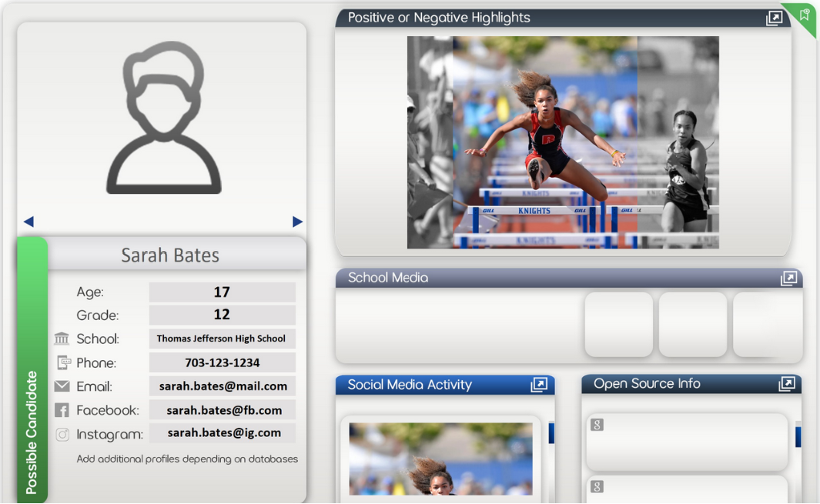Click the "Add additional profiles depending on databases" note
This screenshot has width=820, height=504.
pos(187,459)
